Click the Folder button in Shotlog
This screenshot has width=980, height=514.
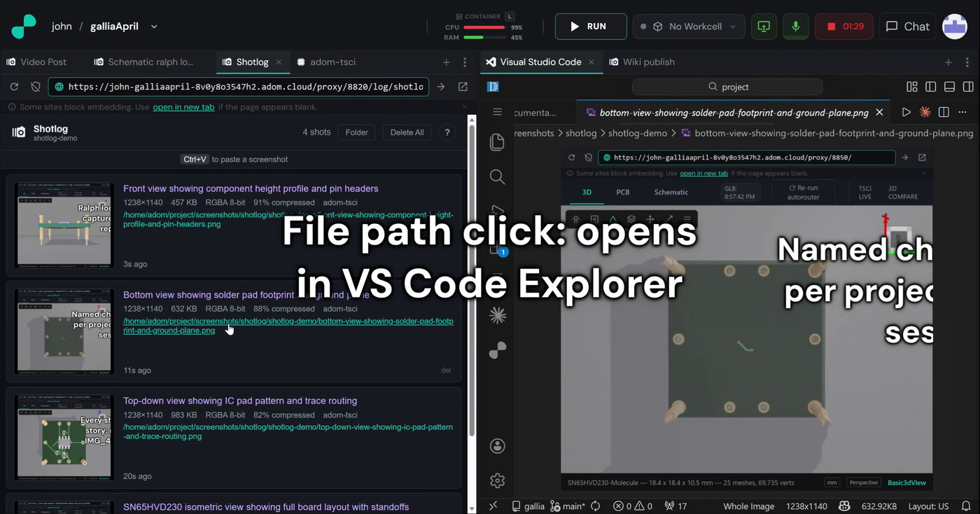356,132
